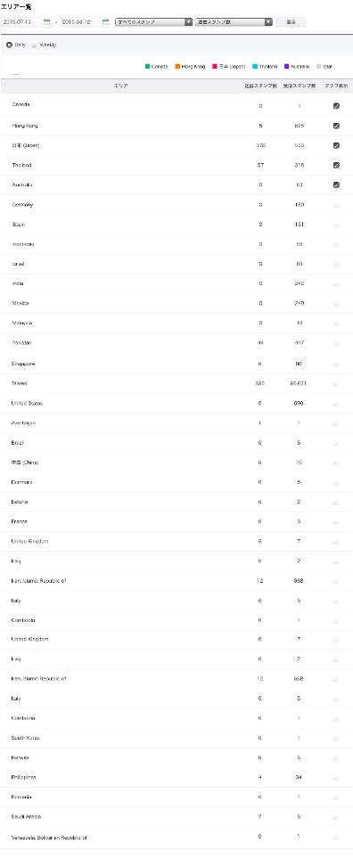Click the 表示 button
353x868 pixels.
291,22
